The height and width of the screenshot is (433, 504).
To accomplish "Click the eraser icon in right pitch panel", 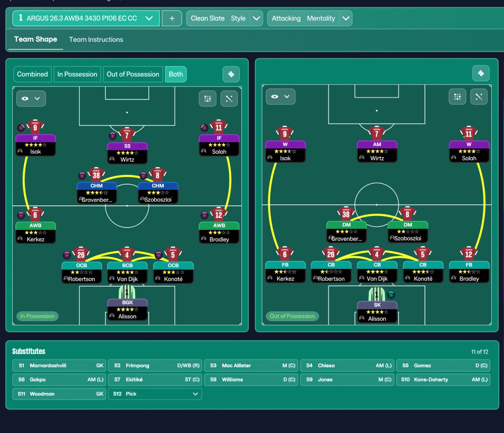I will pyautogui.click(x=481, y=73).
